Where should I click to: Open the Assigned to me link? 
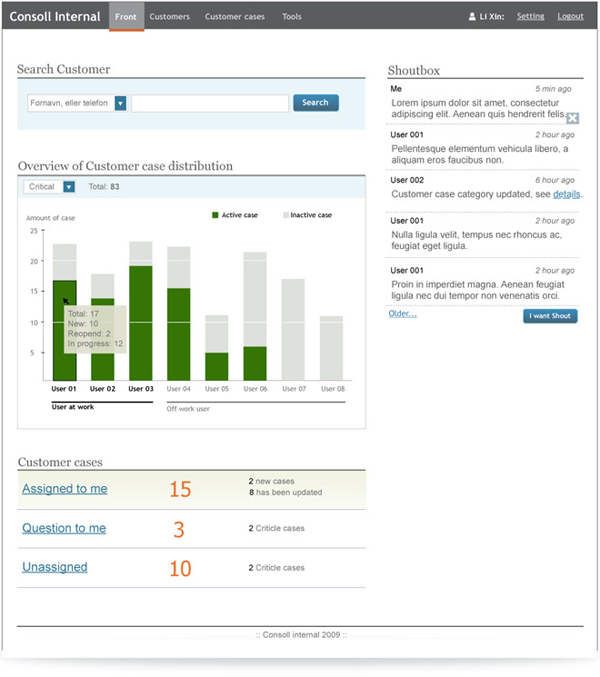click(x=65, y=489)
